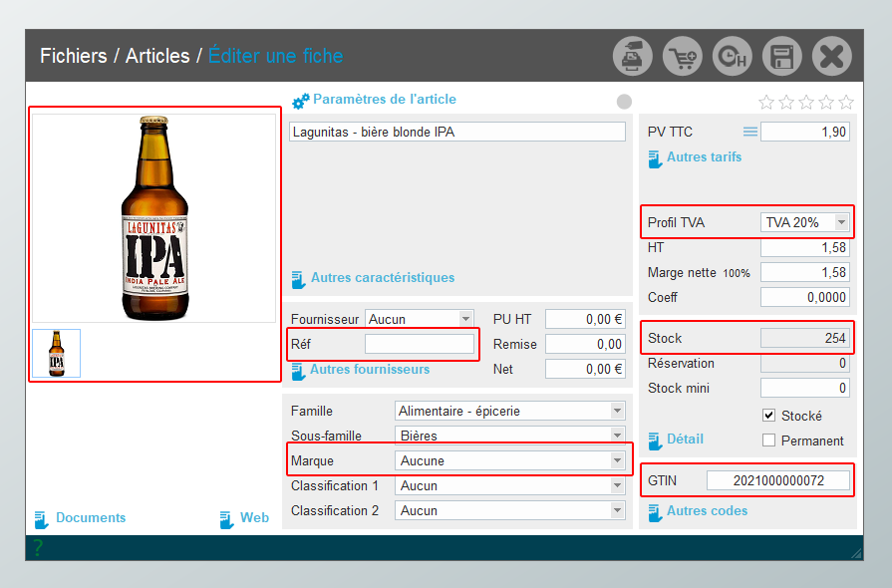The width and height of the screenshot is (892, 588).
Task: Click the green question mark help icon
Action: (38, 547)
